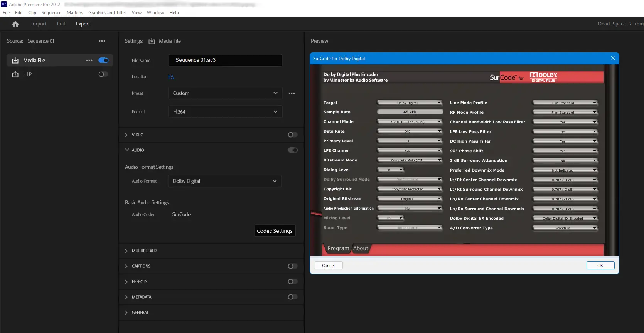Expand the METADATA section
This screenshot has width=644, height=333.
tap(126, 297)
